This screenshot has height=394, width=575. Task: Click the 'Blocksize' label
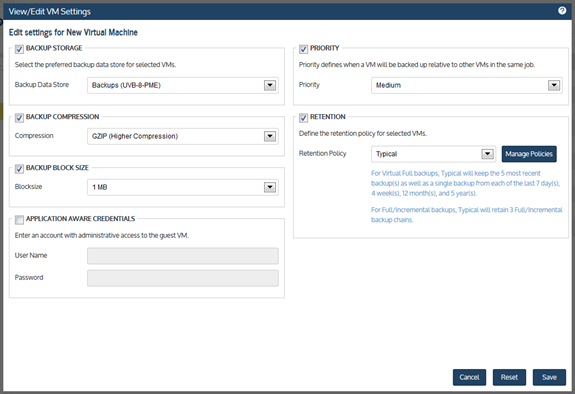[28, 186]
